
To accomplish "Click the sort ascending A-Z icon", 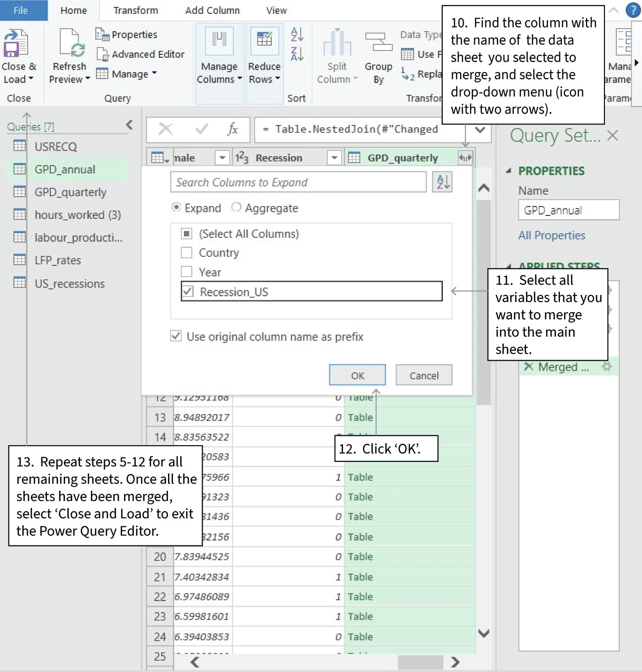I will 296,35.
